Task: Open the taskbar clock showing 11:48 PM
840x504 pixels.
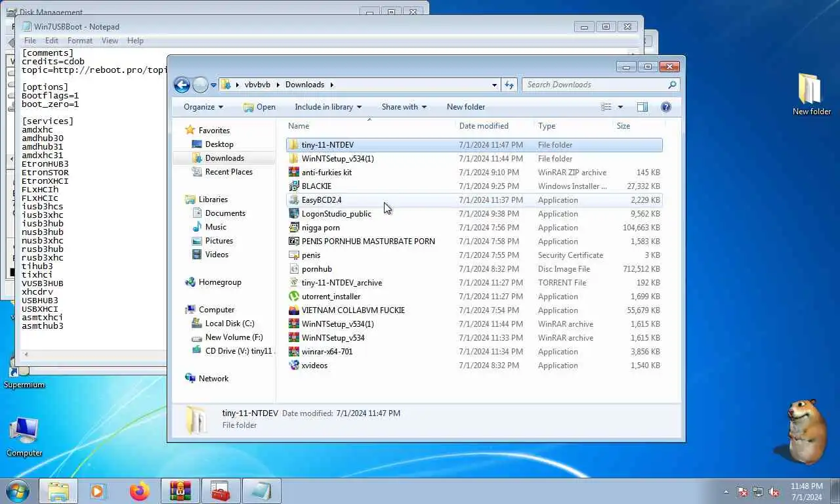Action: (807, 492)
